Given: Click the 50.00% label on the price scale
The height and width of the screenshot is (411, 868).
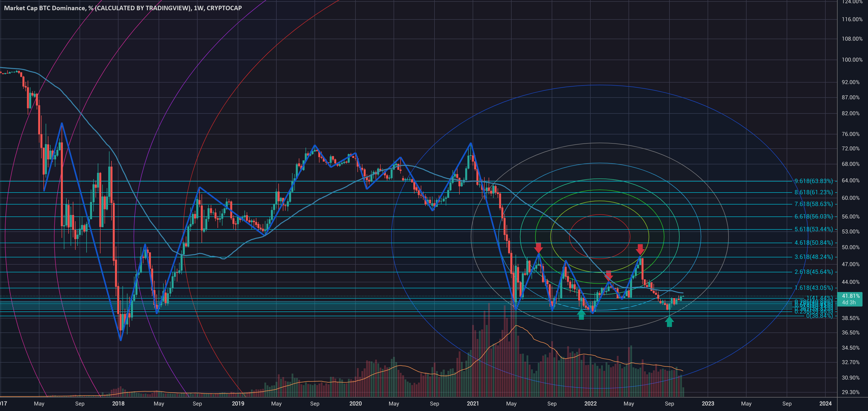Looking at the screenshot, I should pos(851,247).
